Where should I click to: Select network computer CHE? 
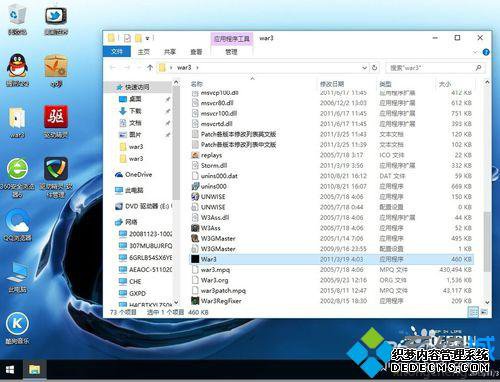coord(130,281)
